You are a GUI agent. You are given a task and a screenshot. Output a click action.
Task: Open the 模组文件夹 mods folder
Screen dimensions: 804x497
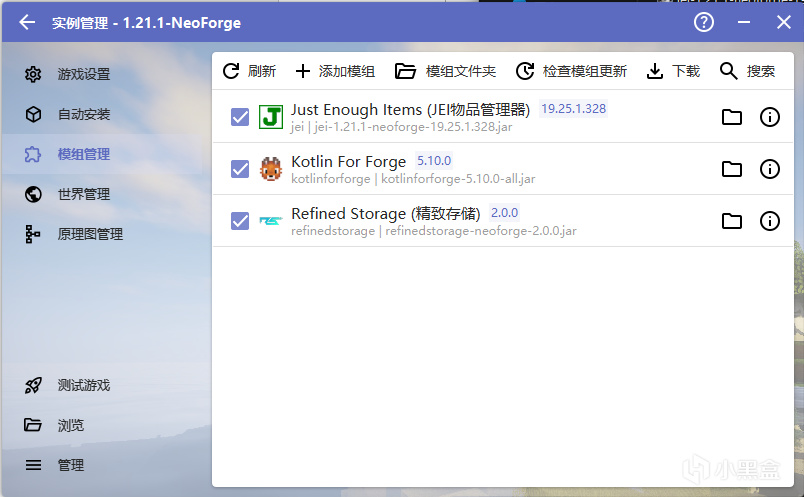click(x=445, y=71)
